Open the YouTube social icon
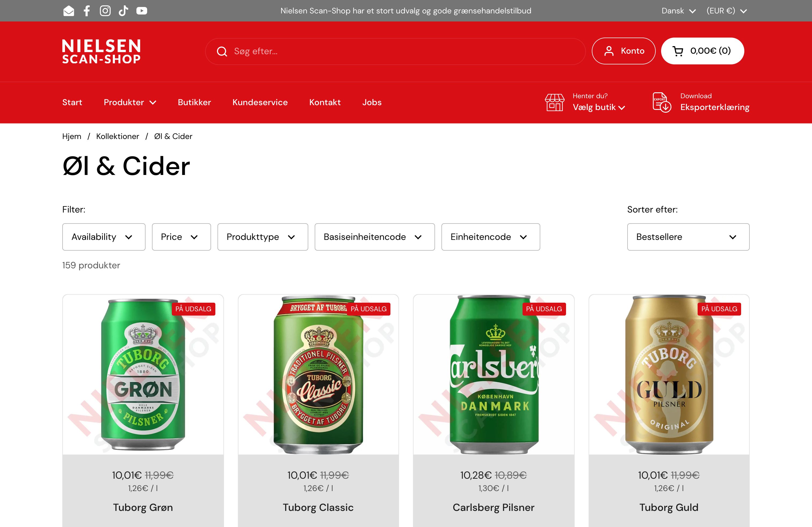 point(142,11)
